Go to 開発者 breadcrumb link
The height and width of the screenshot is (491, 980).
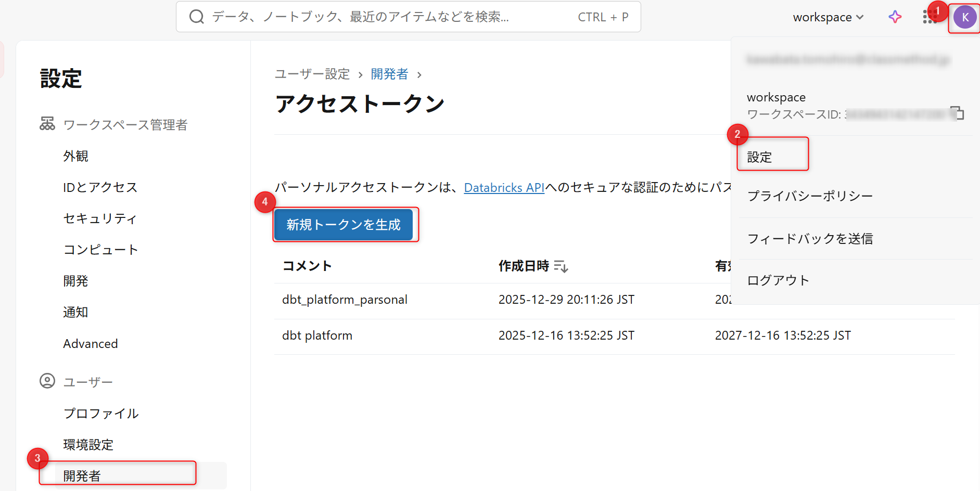coord(389,74)
